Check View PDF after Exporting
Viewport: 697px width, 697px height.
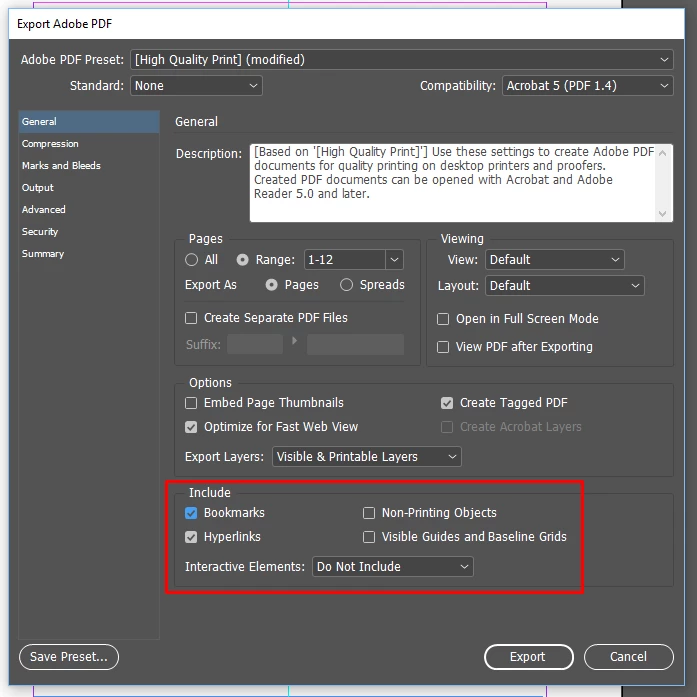(443, 347)
